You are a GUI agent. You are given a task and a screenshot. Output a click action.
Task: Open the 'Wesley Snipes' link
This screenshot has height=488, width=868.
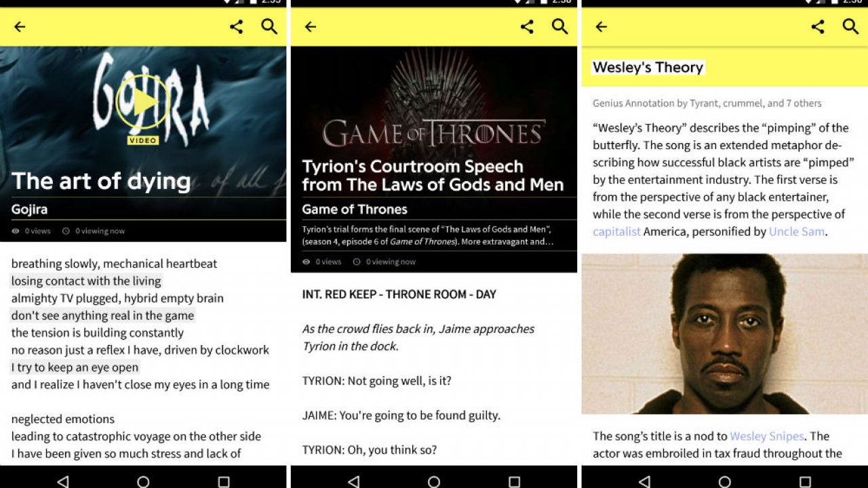pos(766,436)
